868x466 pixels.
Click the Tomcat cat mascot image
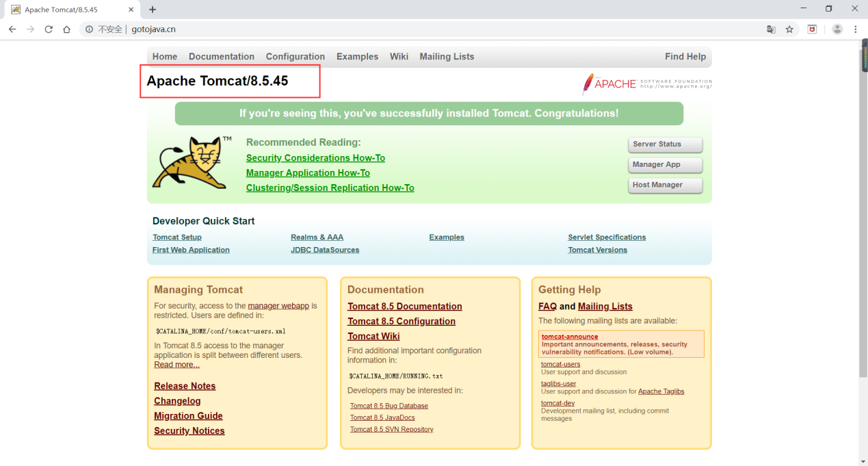tap(191, 163)
